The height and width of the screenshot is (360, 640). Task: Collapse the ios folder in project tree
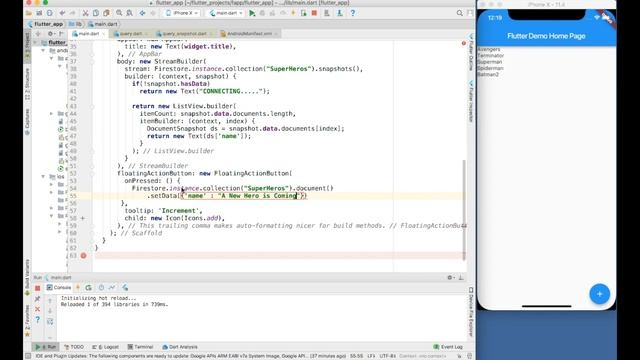[x=43, y=177]
